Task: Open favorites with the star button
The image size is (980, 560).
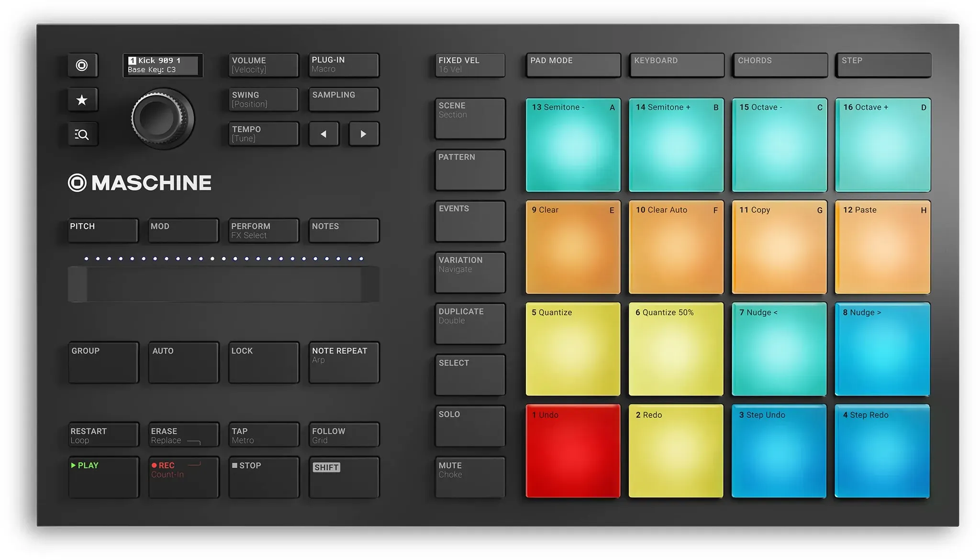Action: [82, 100]
